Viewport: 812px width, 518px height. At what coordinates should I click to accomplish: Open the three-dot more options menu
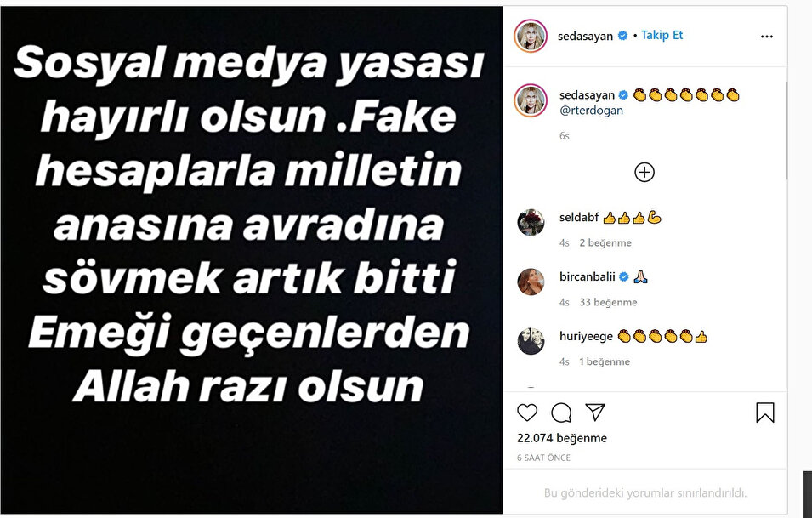pyautogui.click(x=766, y=37)
